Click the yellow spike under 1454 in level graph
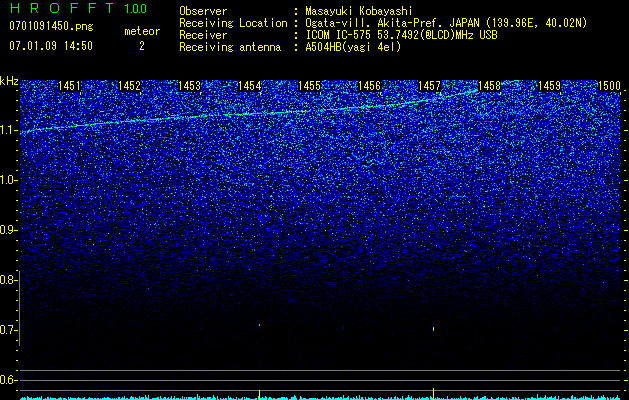This screenshot has height=400, width=629. click(x=259, y=394)
